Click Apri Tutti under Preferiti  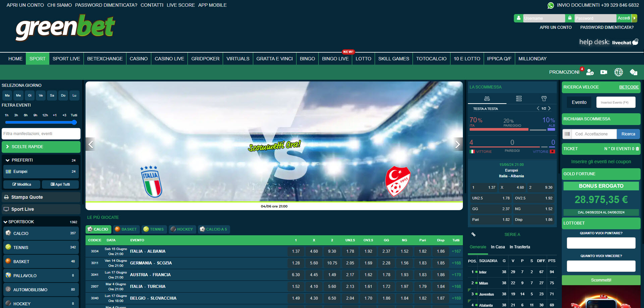[60, 184]
